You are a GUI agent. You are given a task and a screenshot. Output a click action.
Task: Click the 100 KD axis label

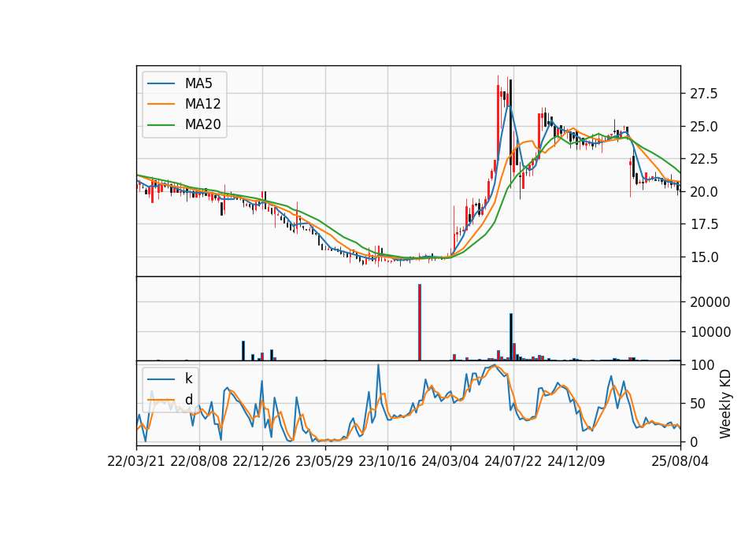[x=702, y=365]
